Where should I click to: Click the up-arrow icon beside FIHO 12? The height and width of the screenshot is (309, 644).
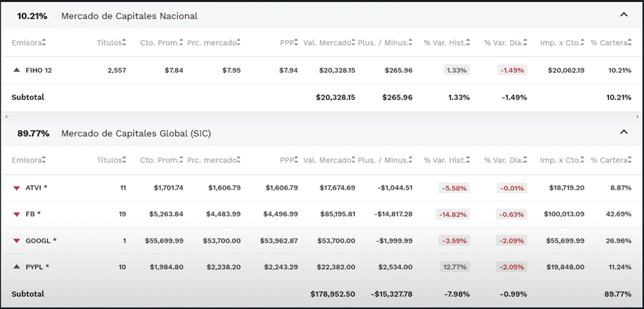17,71
